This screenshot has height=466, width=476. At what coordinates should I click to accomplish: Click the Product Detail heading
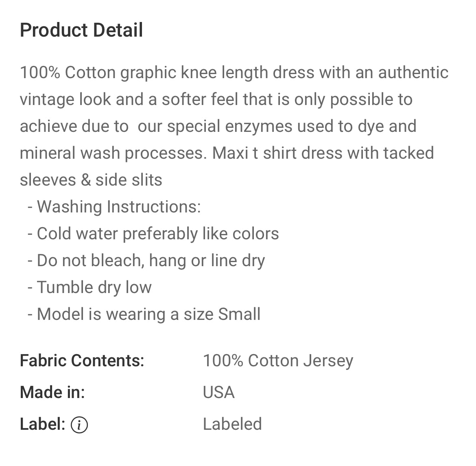81,30
